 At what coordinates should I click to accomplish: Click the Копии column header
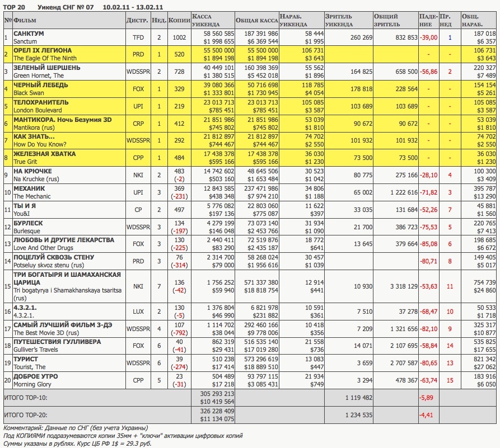tap(178, 21)
